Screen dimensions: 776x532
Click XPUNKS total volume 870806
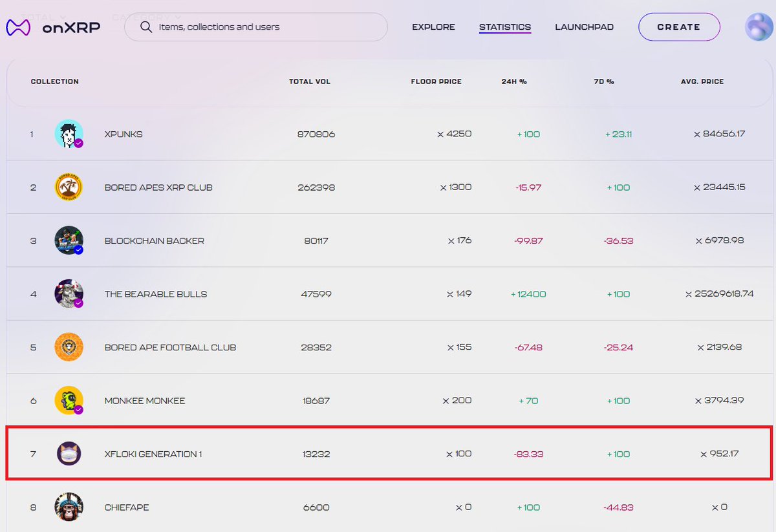(316, 134)
